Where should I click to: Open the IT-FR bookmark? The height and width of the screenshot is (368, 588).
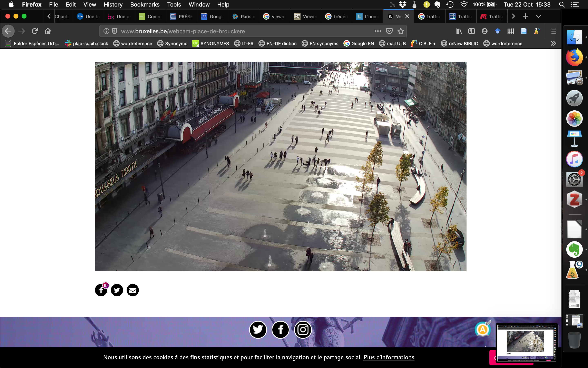pos(244,44)
